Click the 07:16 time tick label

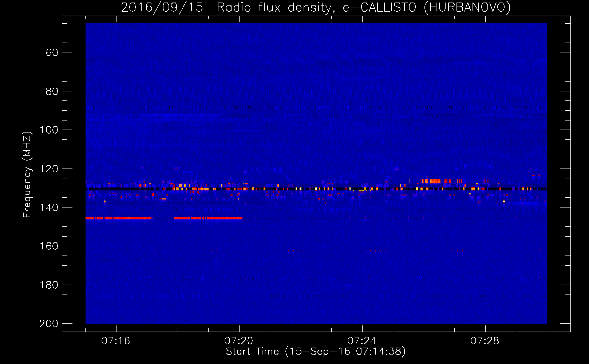point(116,341)
